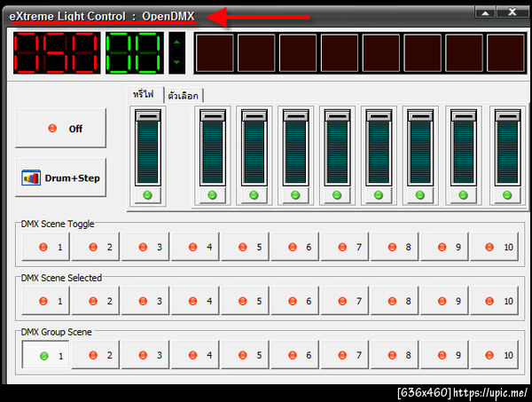This screenshot has height=402, width=532.
Task: Select DMX Scene Selected button 3
Action: tap(145, 301)
